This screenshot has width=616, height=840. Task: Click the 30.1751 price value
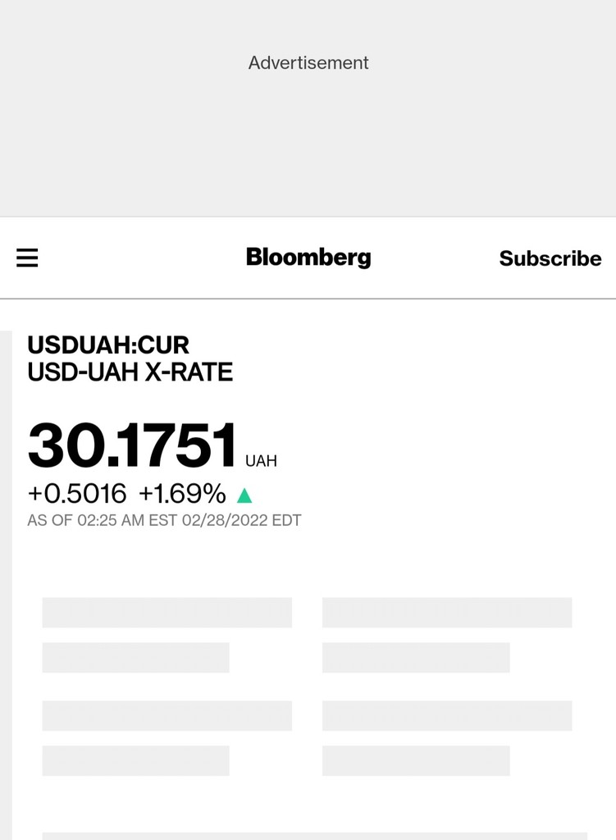[132, 447]
